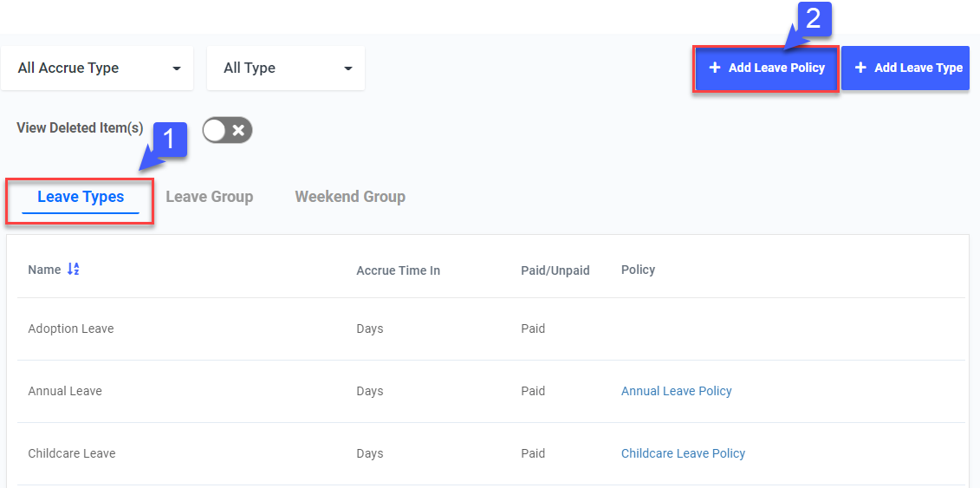Image resolution: width=980 pixels, height=488 pixels.
Task: Click the Policy column header
Action: [638, 270]
